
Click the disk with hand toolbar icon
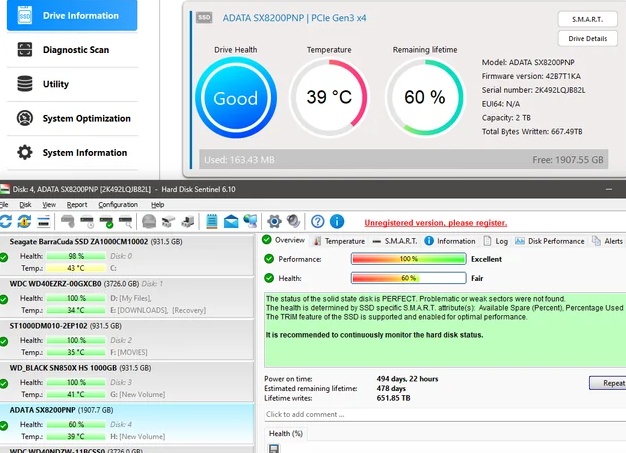coord(67,222)
